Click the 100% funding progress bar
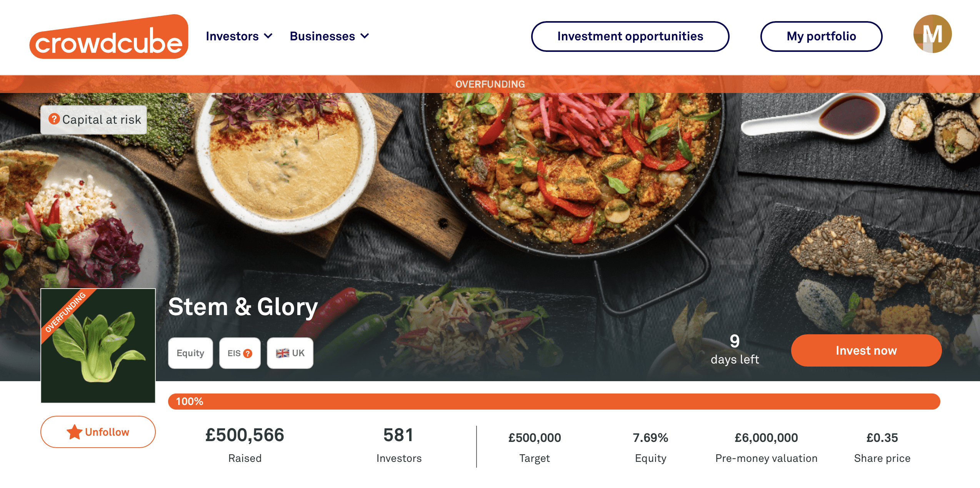980x488 pixels. 554,402
